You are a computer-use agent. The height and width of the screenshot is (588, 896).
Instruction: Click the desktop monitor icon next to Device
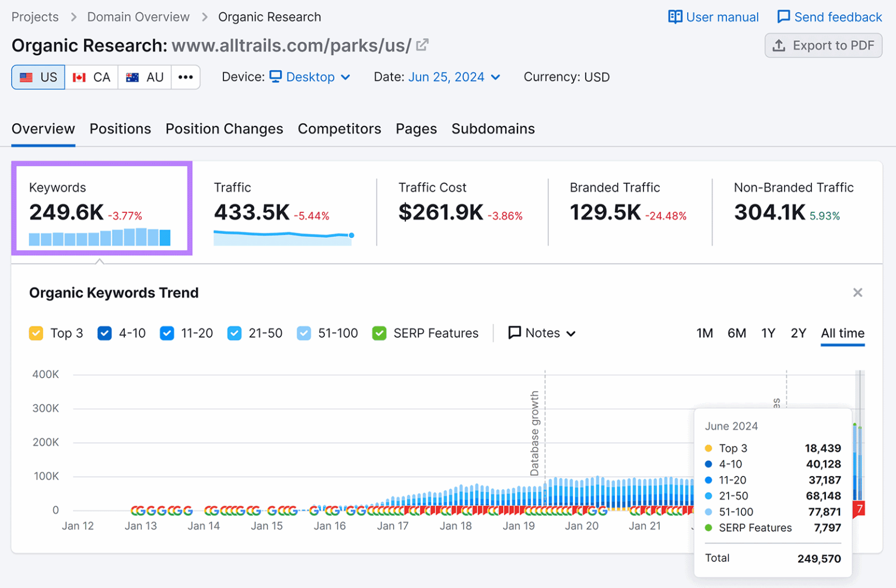coord(276,76)
